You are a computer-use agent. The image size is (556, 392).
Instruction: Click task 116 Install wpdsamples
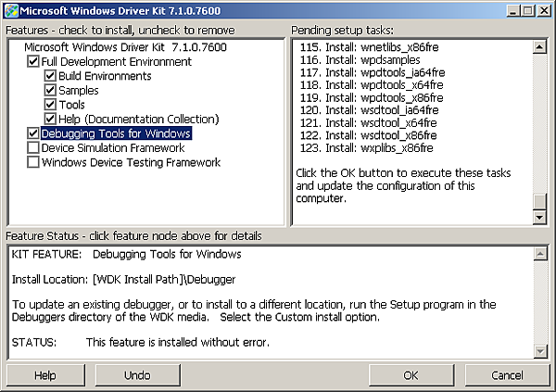pyautogui.click(x=360, y=59)
